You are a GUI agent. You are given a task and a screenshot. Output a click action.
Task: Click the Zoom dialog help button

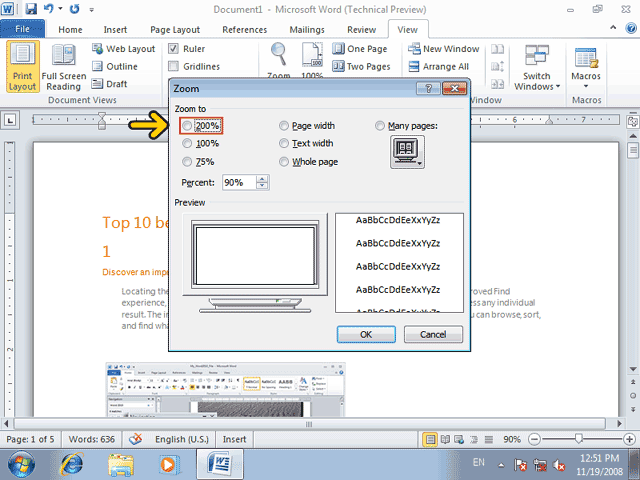pos(429,89)
